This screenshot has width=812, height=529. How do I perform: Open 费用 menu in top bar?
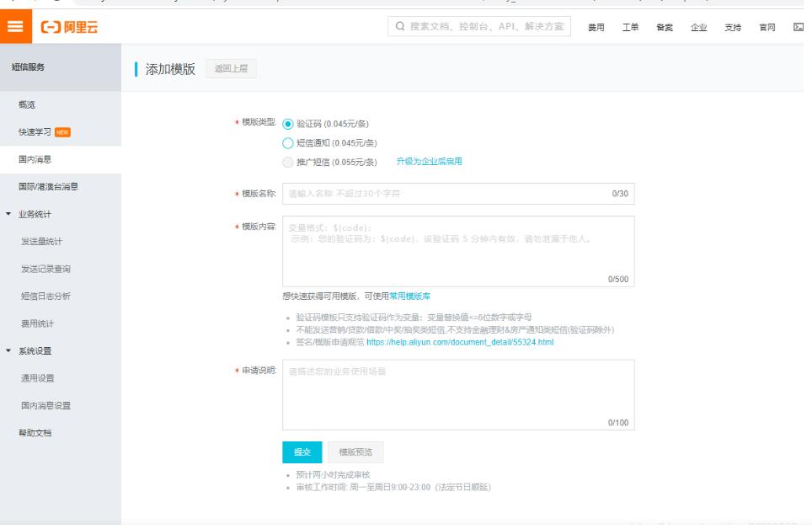(596, 28)
